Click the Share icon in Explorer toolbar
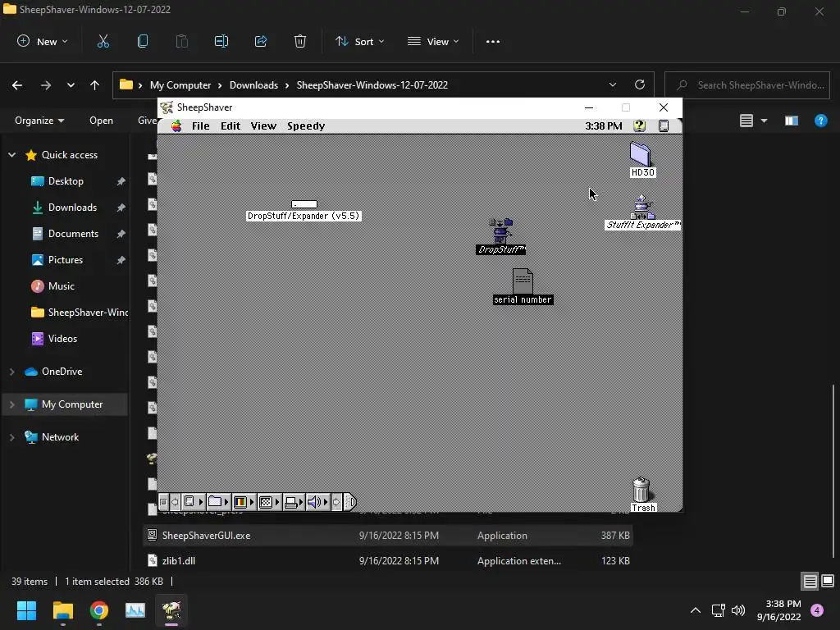Screen dimensions: 840x630 (x=261, y=41)
